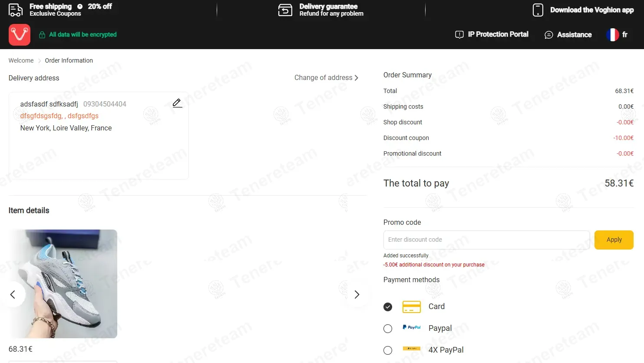Select the Card payment radio button
644x363 pixels.
[388, 307]
